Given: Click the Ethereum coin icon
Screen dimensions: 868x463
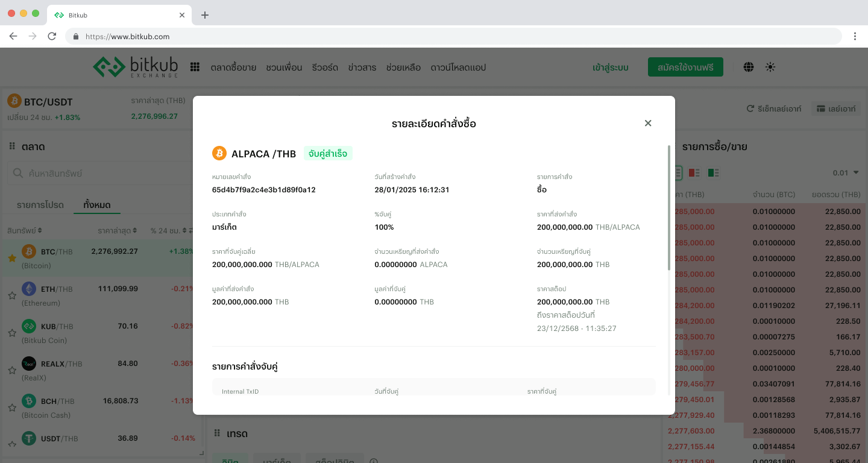Looking at the screenshot, I should pyautogui.click(x=29, y=289).
